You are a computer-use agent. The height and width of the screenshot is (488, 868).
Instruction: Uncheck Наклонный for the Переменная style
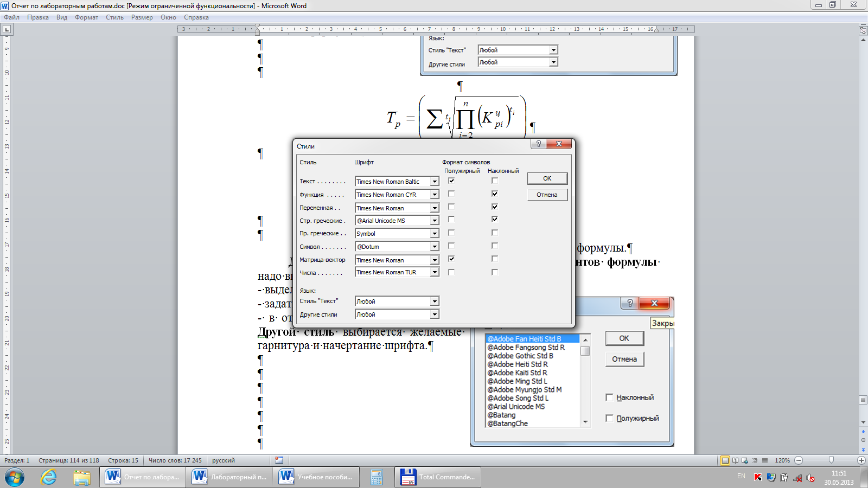click(x=495, y=207)
